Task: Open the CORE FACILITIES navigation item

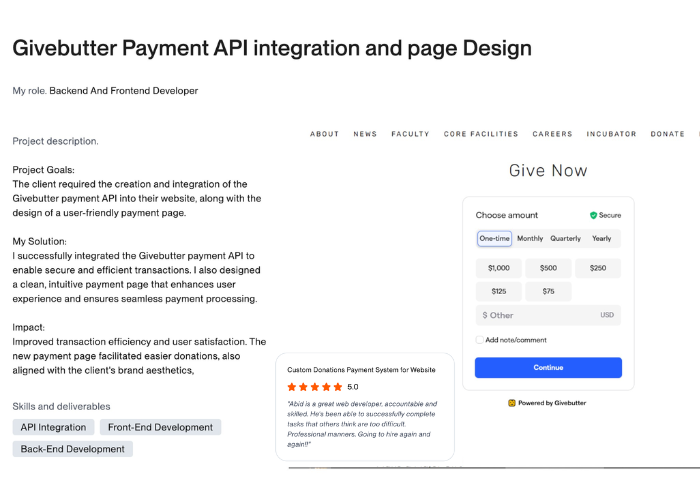Action: pos(481,134)
